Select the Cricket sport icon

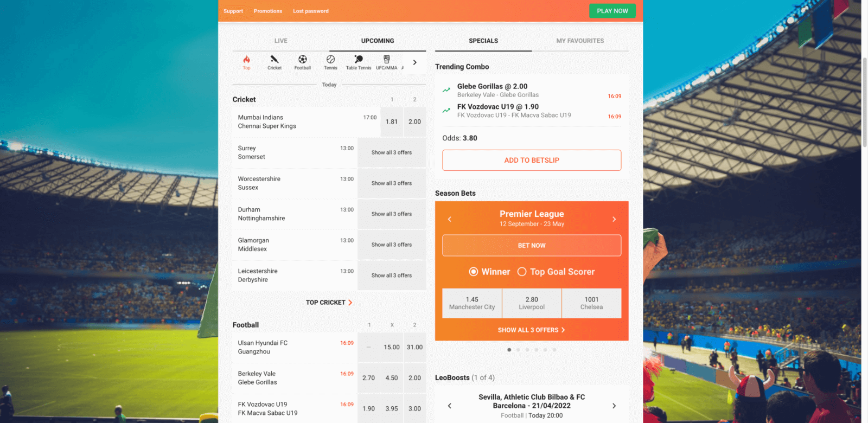[275, 62]
